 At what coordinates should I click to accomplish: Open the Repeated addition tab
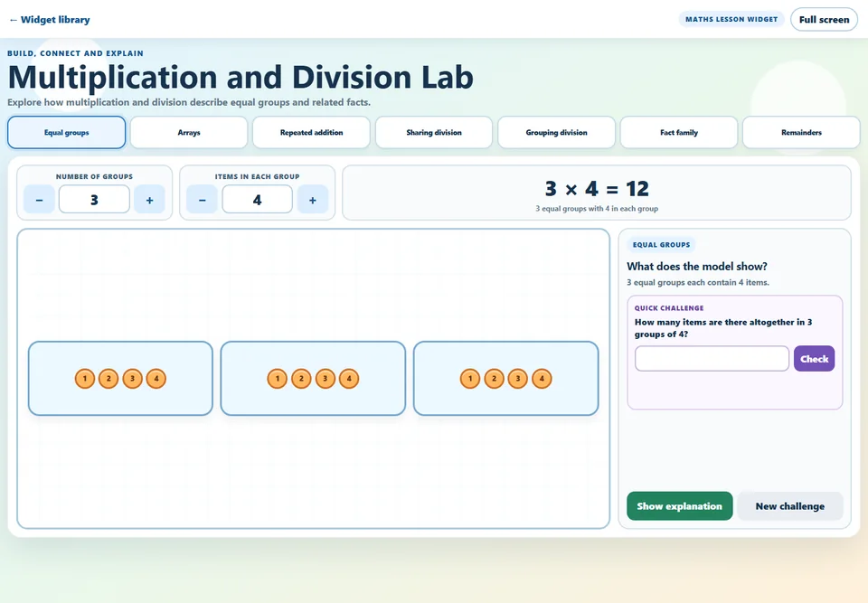(311, 132)
